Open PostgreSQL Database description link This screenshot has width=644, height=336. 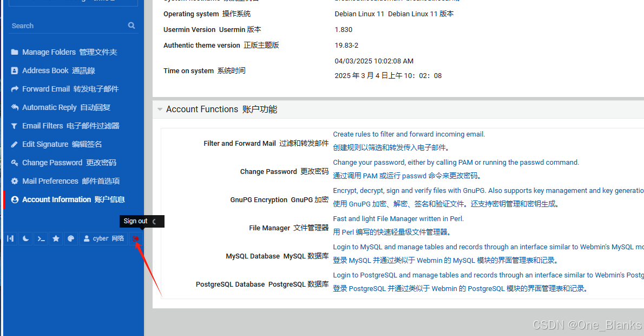coord(488,275)
